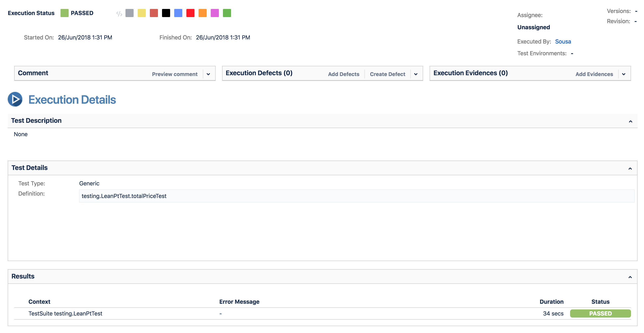
Task: Collapse the Results section
Action: tap(630, 277)
